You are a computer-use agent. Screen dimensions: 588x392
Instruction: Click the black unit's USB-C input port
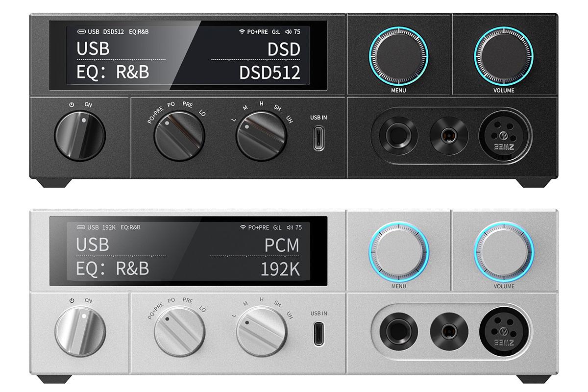click(318, 138)
